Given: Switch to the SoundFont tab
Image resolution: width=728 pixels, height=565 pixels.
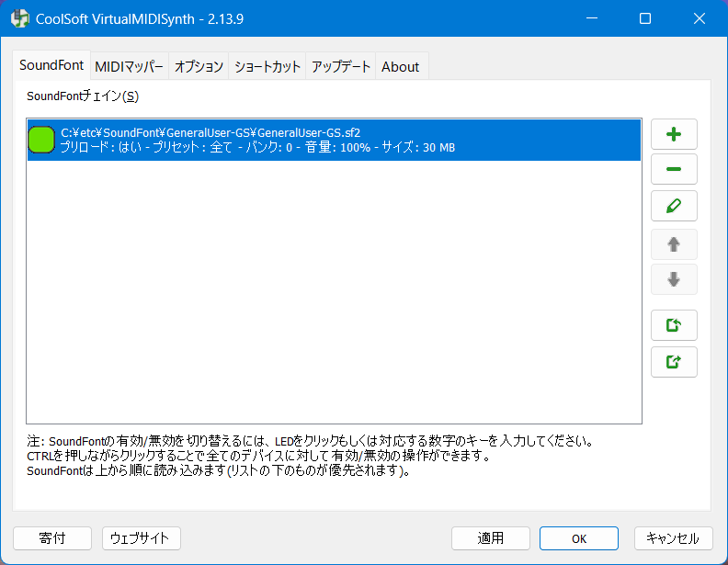Looking at the screenshot, I should [51, 65].
